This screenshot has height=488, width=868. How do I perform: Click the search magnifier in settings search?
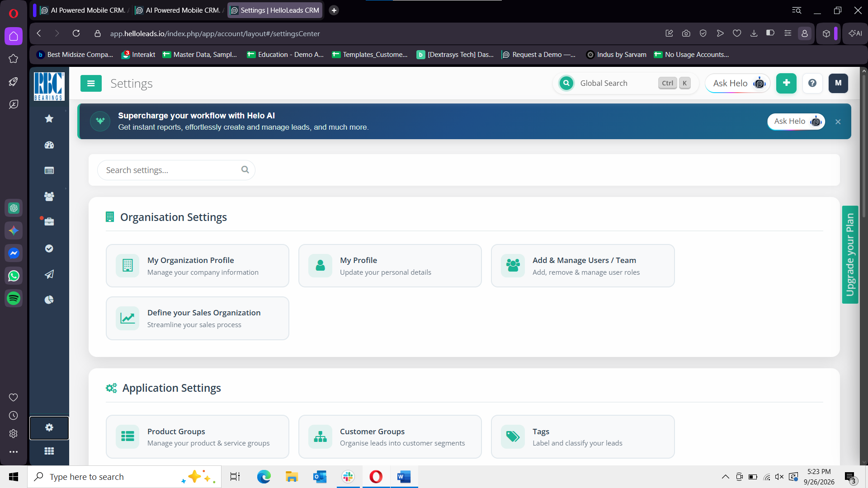tap(245, 170)
